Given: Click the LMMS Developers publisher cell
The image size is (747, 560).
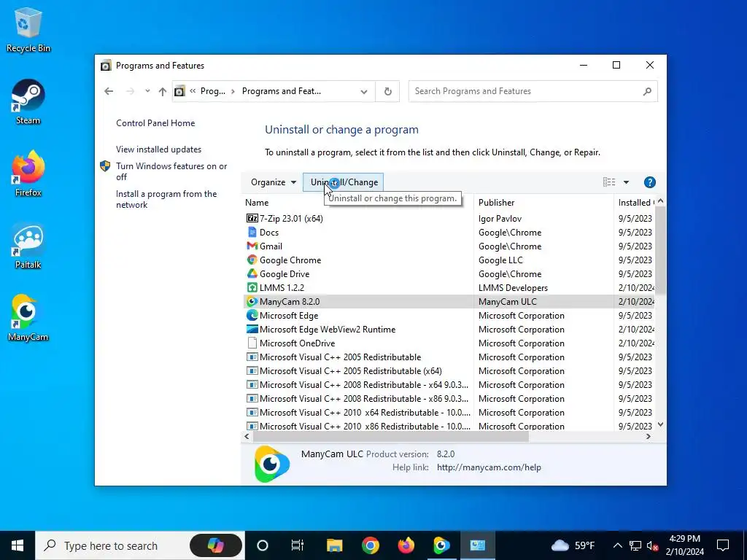Looking at the screenshot, I should 513,287.
